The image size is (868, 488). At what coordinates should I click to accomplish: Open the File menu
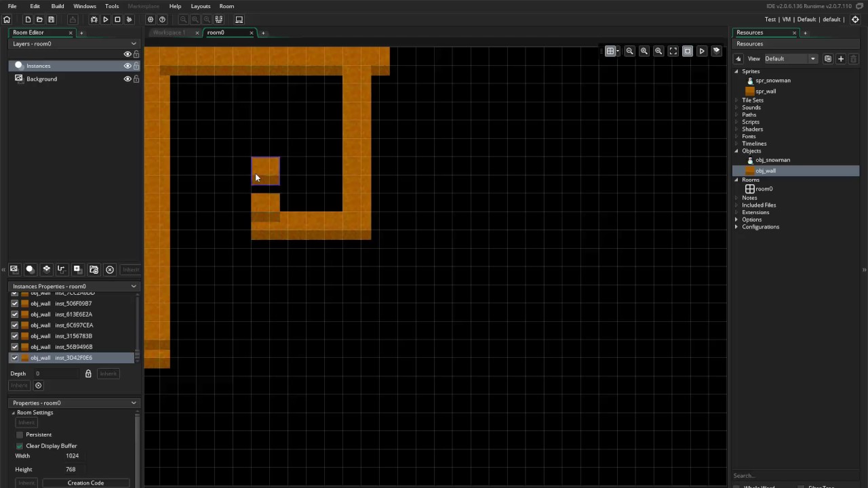pyautogui.click(x=12, y=6)
